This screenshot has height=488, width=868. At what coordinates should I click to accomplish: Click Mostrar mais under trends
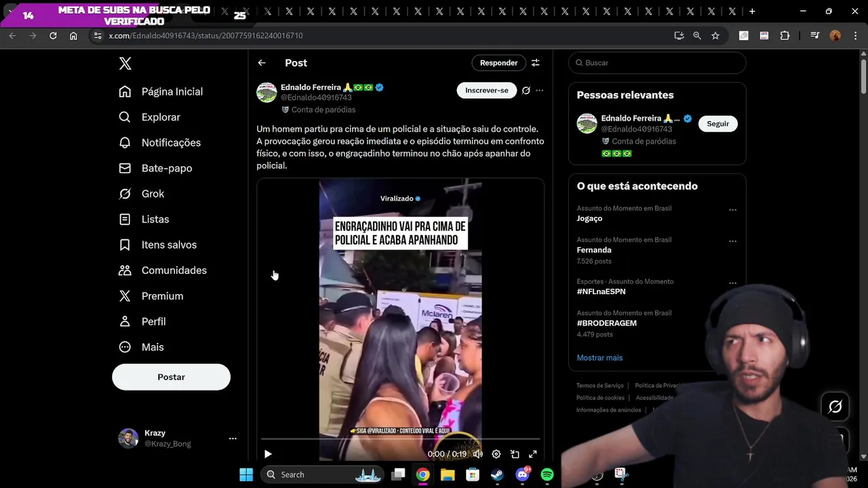[x=599, y=358]
